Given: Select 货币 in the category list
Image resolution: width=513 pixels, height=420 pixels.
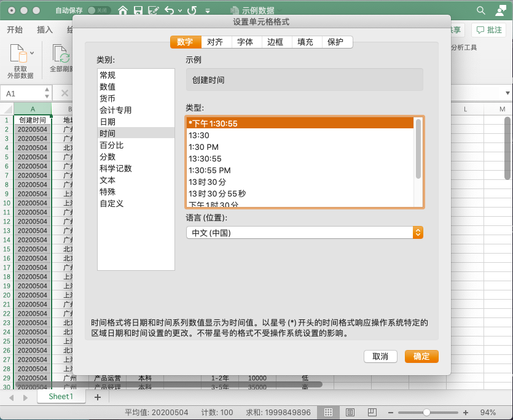Looking at the screenshot, I should [108, 98].
